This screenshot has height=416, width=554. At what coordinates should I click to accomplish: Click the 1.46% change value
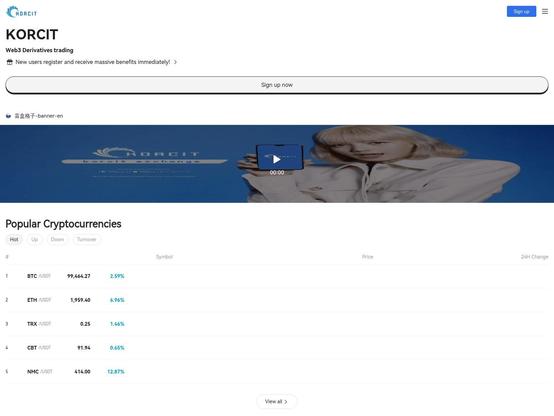click(117, 324)
